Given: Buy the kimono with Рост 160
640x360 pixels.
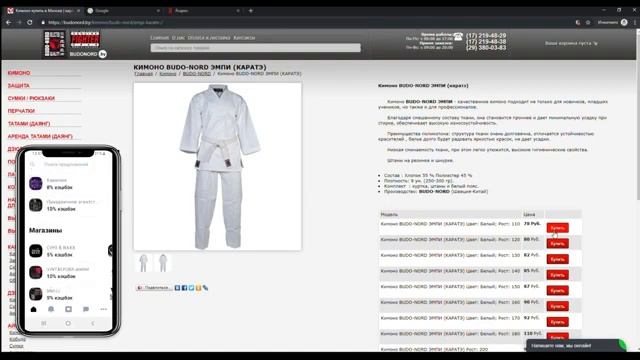Looking at the screenshot, I should 558,307.
